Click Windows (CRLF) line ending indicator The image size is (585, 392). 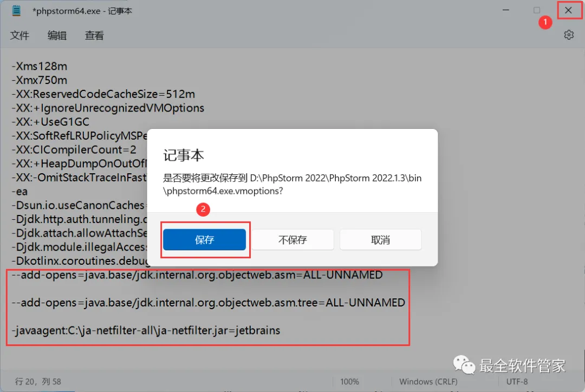tap(428, 382)
